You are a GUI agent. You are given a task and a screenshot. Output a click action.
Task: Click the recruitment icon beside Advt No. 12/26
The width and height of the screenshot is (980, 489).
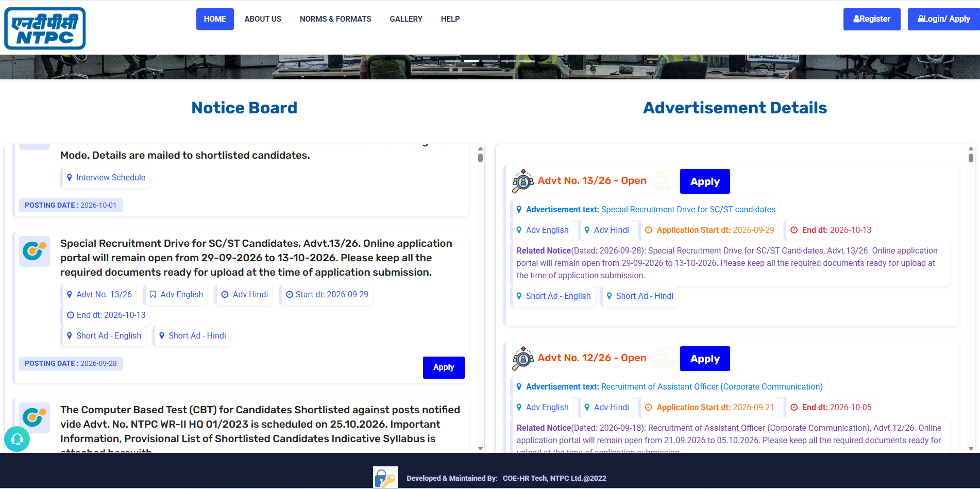pyautogui.click(x=523, y=358)
